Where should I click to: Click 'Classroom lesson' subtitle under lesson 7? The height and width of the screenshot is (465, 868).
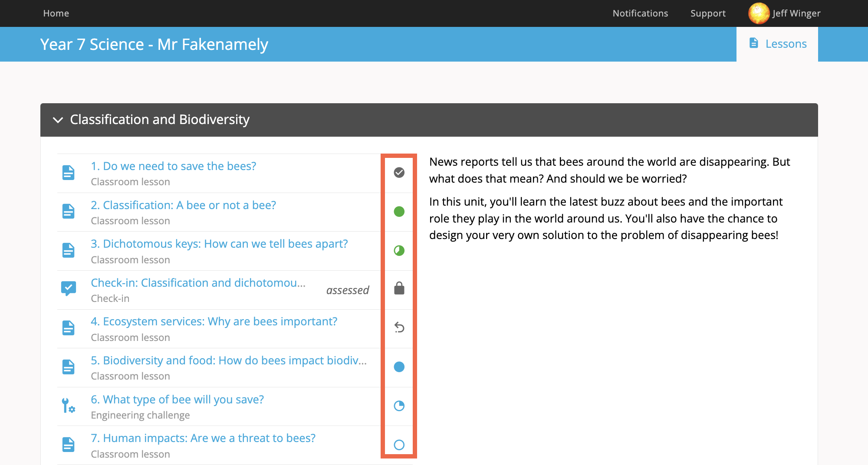click(130, 454)
